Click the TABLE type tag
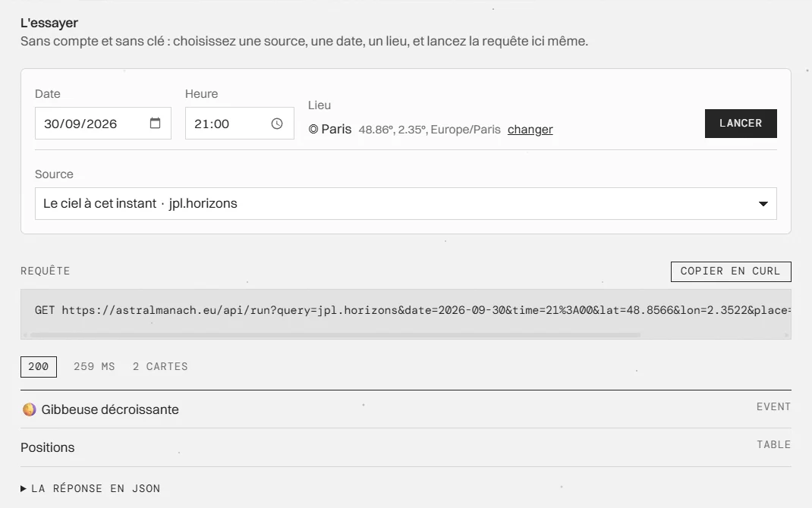The height and width of the screenshot is (508, 812). [774, 445]
